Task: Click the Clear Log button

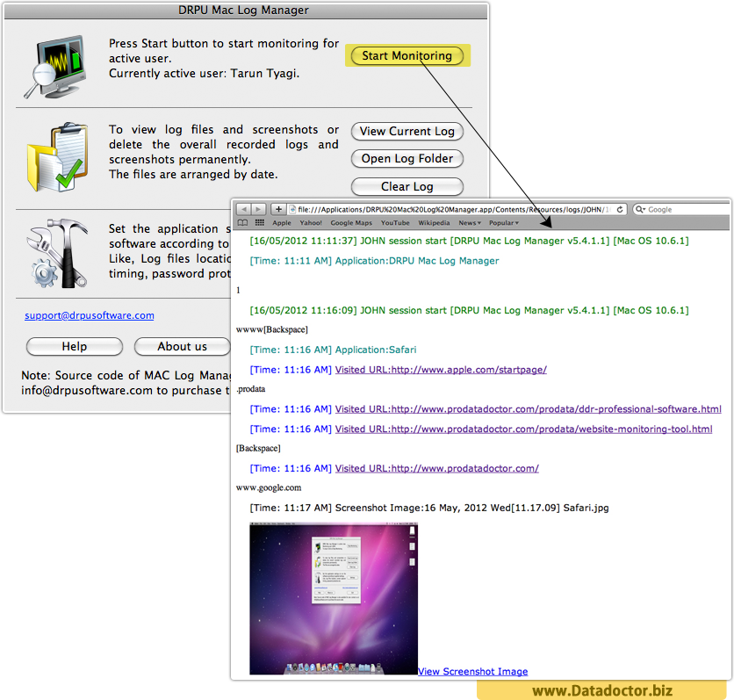Action: (407, 186)
